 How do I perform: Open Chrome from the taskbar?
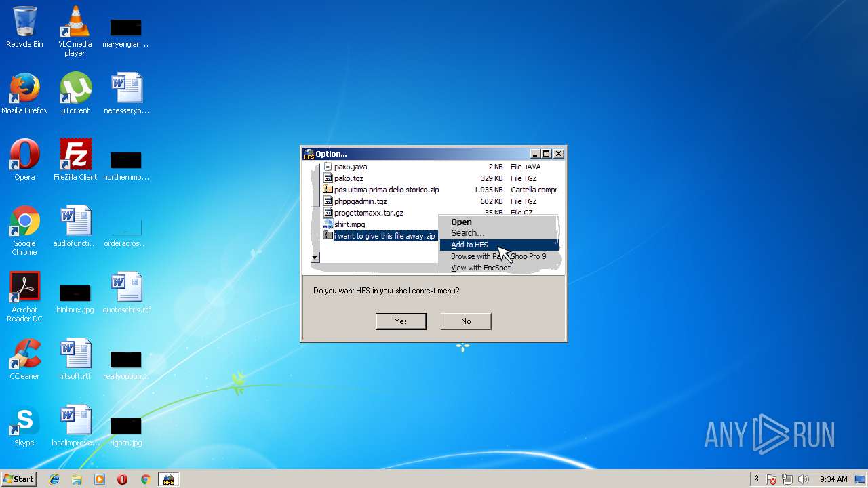pos(145,479)
